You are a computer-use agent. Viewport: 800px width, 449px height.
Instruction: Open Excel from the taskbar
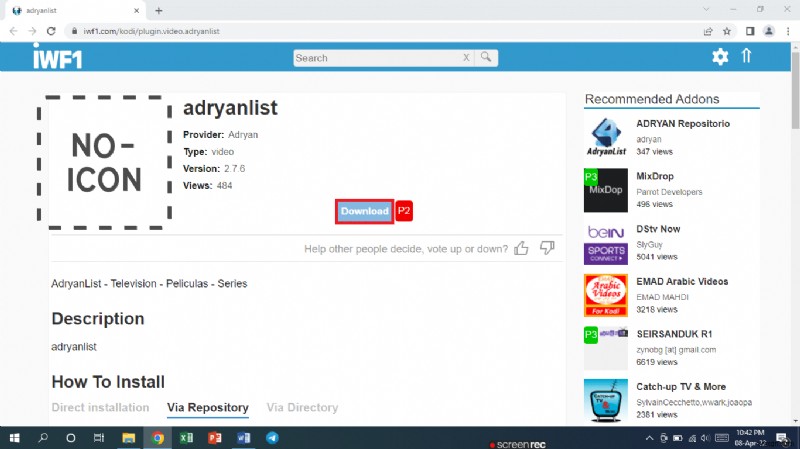(x=186, y=438)
